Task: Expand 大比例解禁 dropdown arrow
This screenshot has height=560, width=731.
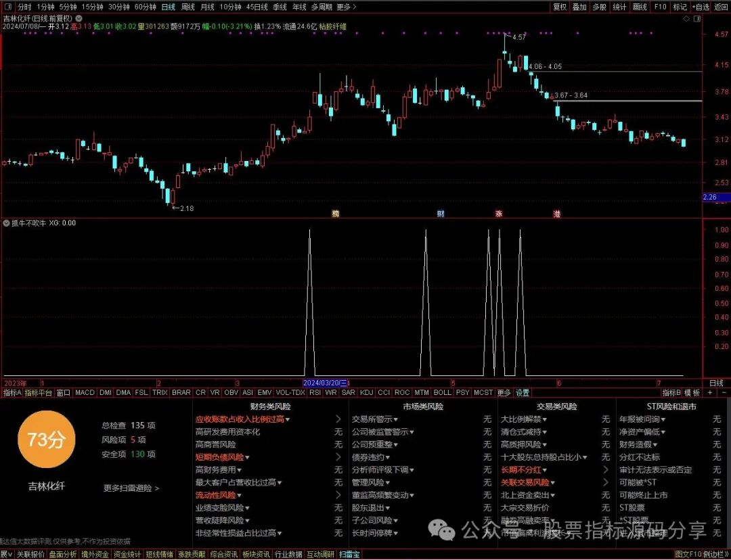Action: 544,420
